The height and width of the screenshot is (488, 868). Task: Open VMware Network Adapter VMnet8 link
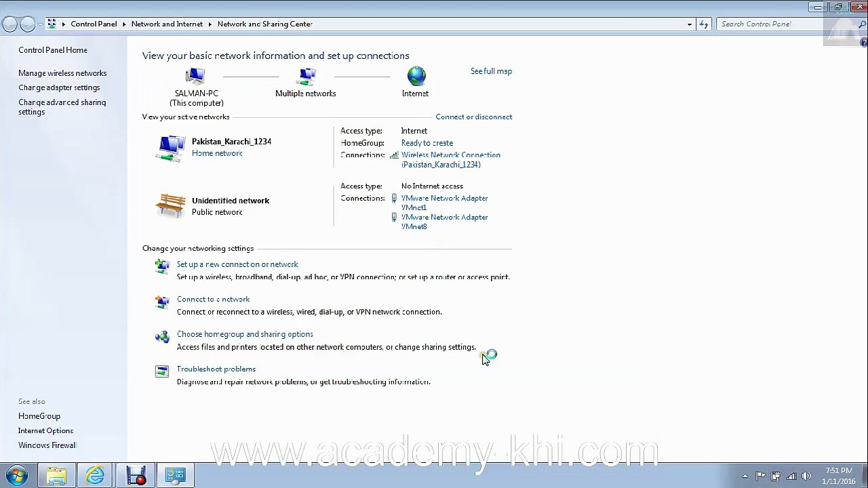445,222
